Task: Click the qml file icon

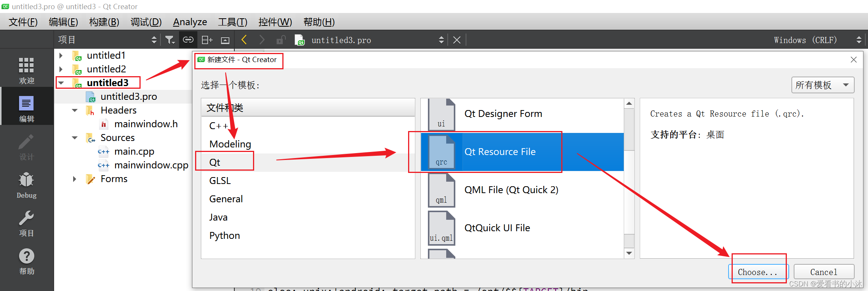Action: coord(441,190)
